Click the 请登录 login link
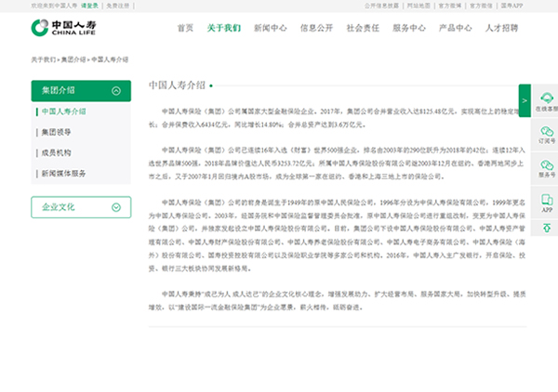This screenshot has height=392, width=558. tap(89, 6)
